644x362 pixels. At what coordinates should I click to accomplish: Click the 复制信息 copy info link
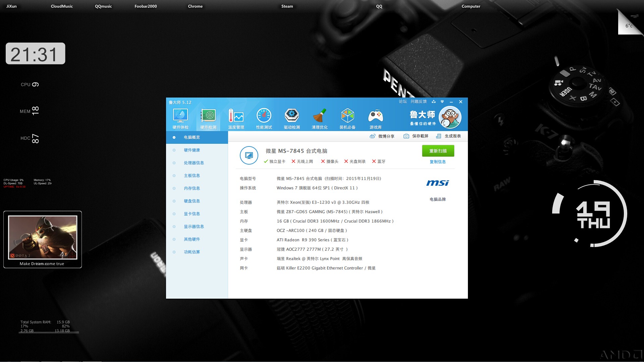point(438,162)
